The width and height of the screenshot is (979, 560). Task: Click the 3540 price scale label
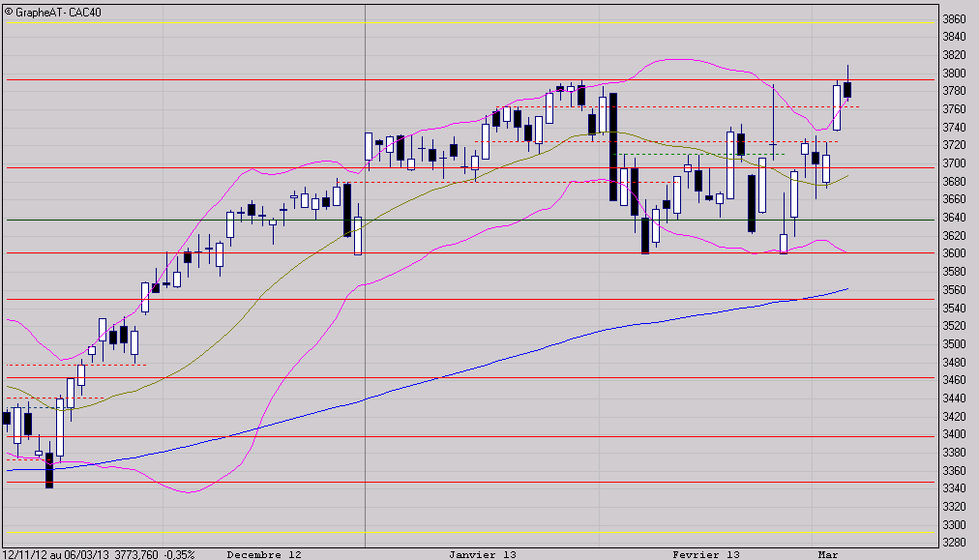[x=954, y=308]
